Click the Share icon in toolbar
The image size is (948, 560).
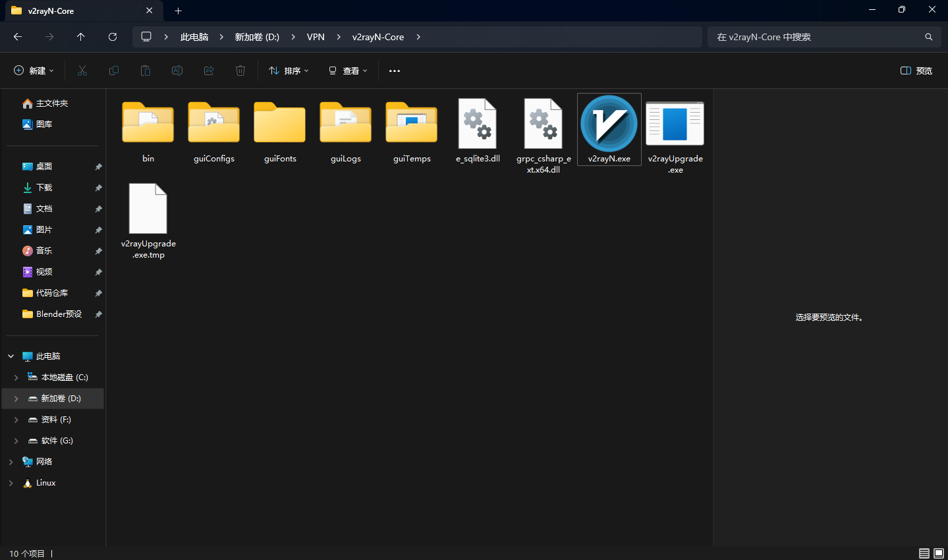point(209,70)
